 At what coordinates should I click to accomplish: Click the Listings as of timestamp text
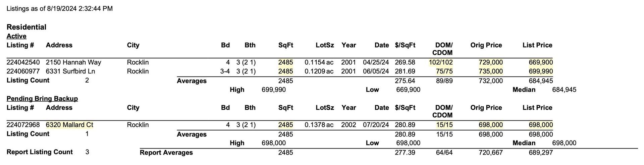pos(60,9)
